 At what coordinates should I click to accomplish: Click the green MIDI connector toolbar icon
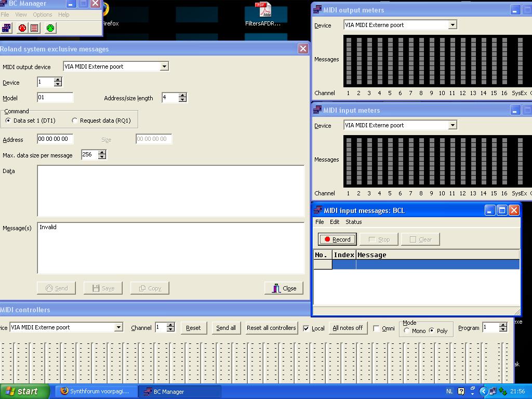50,28
